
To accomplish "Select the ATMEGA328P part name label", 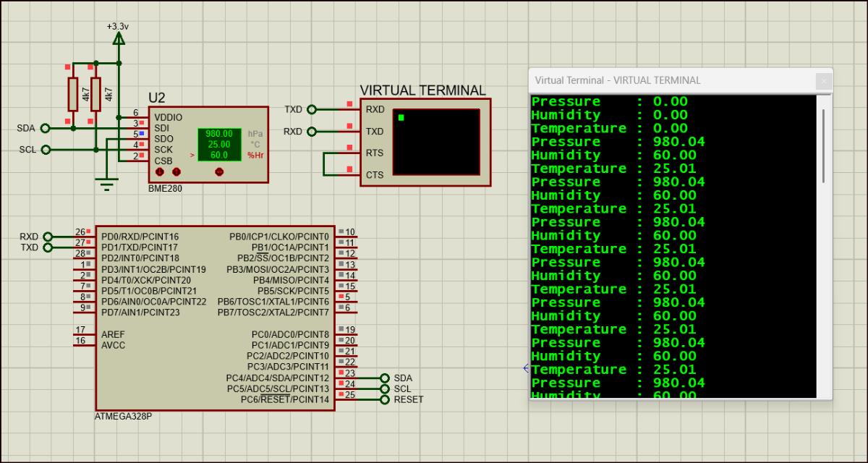I will pos(124,417).
